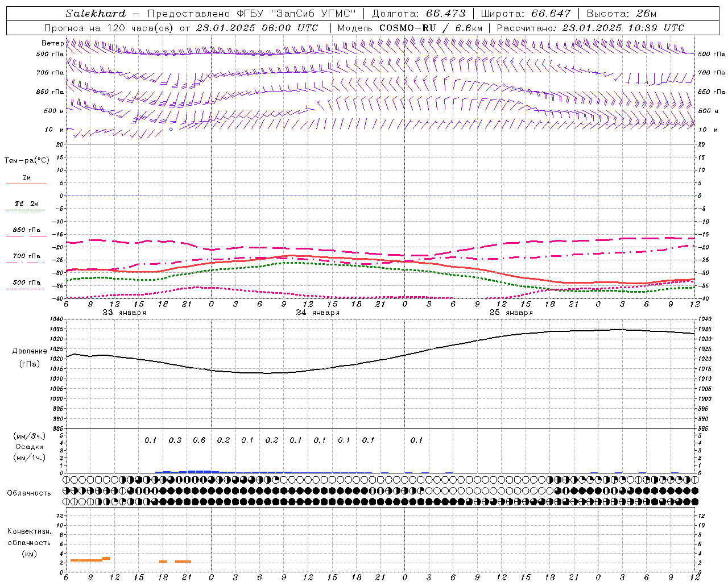Viewport: 728px width, 582px height.
Task: Click the 25 января date label
Action: point(511,313)
